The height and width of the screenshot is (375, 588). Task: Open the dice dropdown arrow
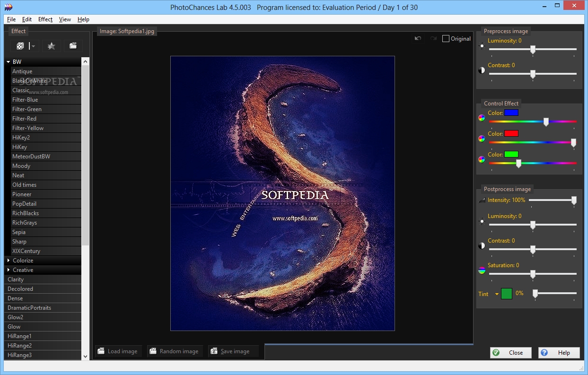point(34,46)
